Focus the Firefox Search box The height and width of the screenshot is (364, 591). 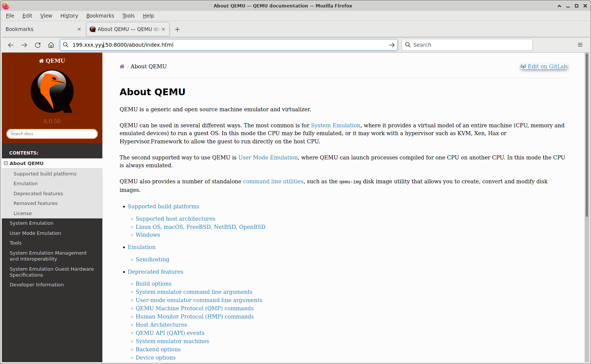[467, 45]
